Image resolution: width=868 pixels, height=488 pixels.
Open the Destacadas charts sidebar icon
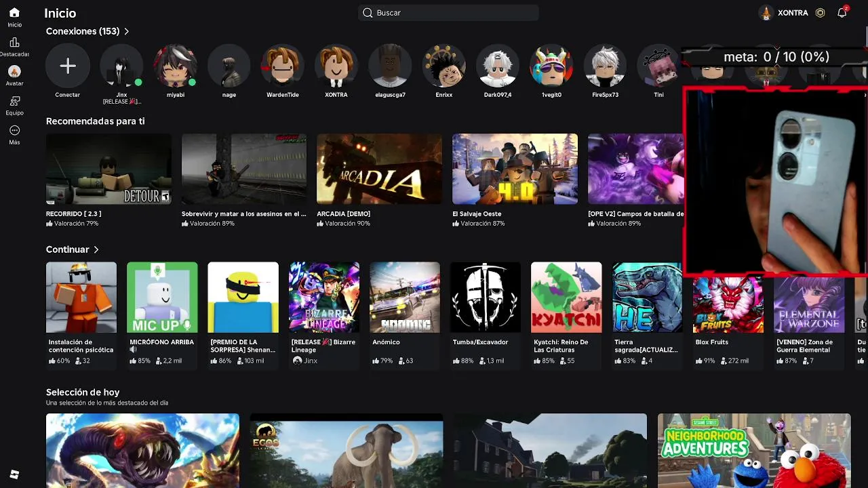[x=14, y=43]
